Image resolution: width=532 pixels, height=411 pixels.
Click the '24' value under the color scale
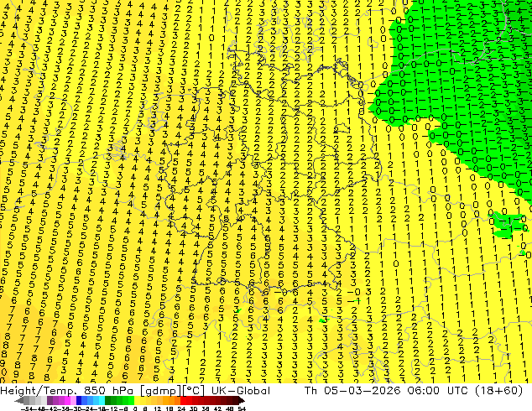pyautogui.click(x=181, y=408)
